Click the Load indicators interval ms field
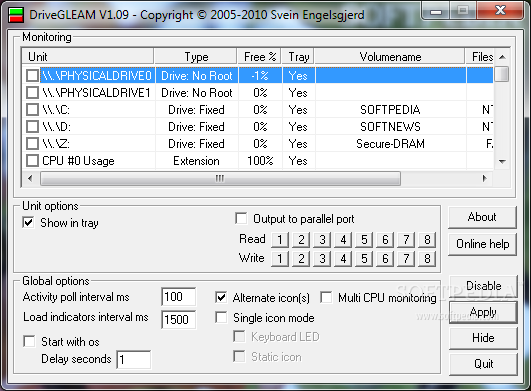The width and height of the screenshot is (531, 391). 178,319
